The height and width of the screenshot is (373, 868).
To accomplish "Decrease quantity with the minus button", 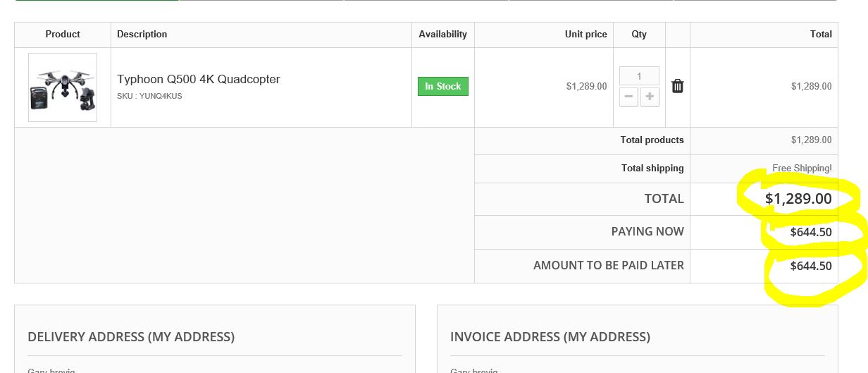I will [628, 97].
